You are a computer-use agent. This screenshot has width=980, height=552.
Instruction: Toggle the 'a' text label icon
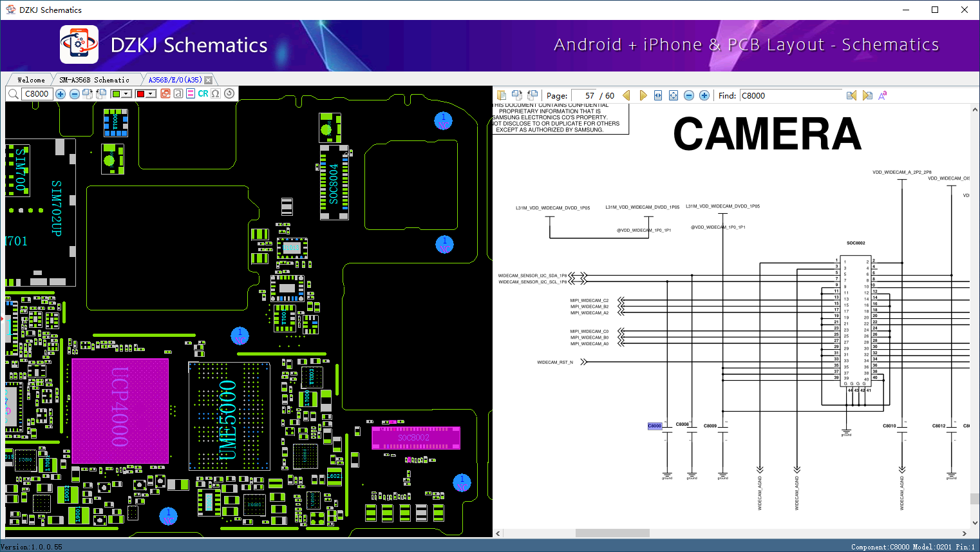point(178,94)
